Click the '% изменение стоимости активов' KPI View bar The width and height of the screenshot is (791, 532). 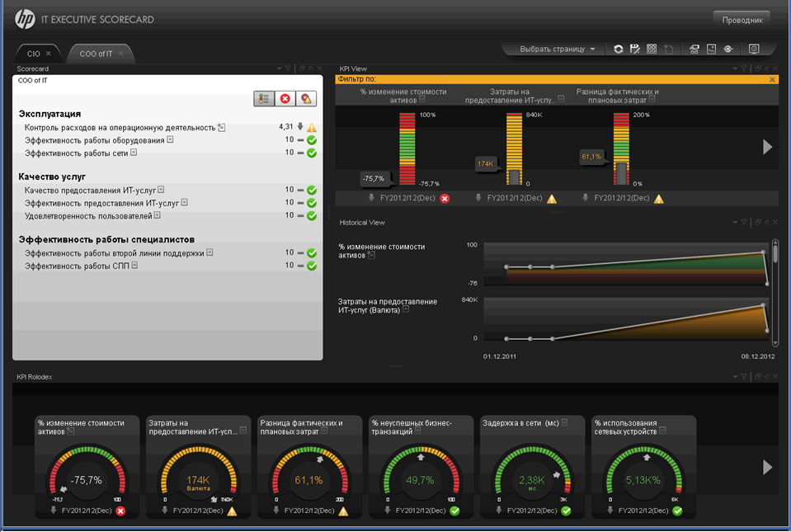[x=407, y=148]
